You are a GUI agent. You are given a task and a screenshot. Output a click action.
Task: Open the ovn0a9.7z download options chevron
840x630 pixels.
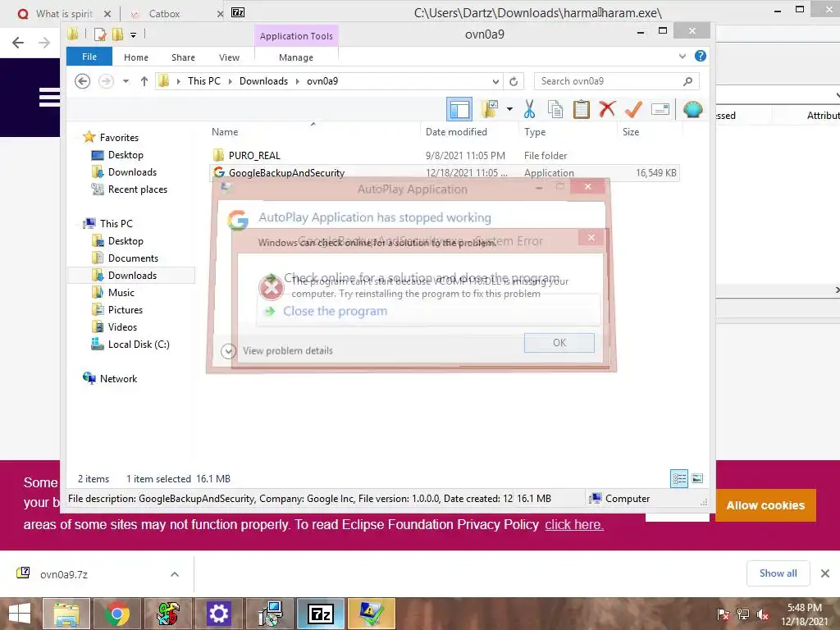pos(175,574)
